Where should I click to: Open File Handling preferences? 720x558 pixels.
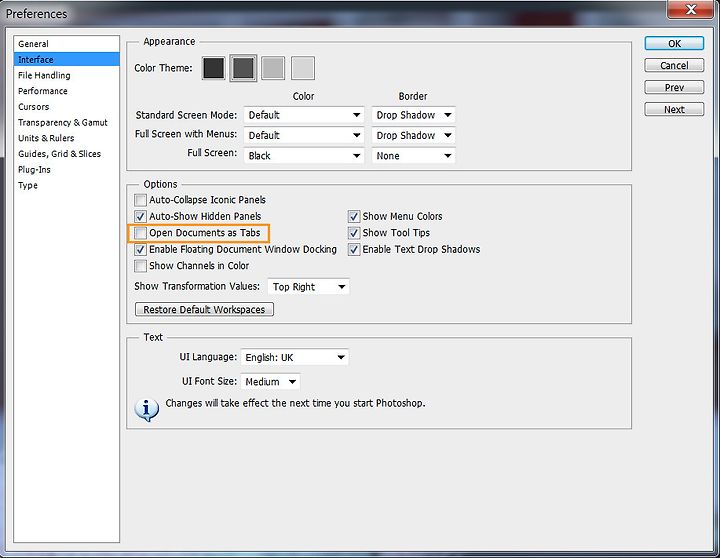click(67, 75)
